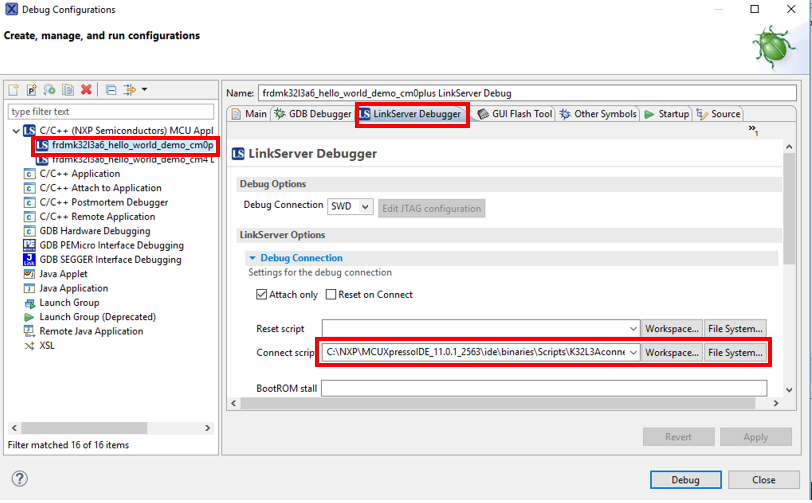Screen dimensions: 812x503
Task: Click Workspace button for Connect script
Action: point(672,353)
